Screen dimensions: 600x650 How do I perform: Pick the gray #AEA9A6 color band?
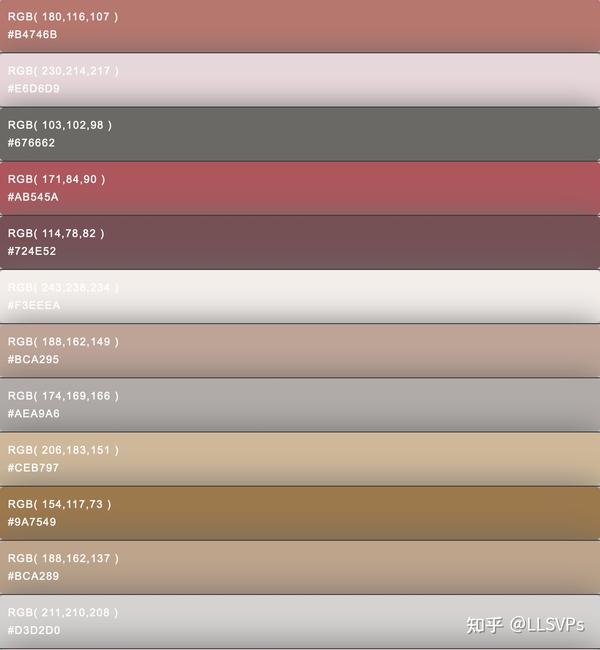tap(300, 405)
